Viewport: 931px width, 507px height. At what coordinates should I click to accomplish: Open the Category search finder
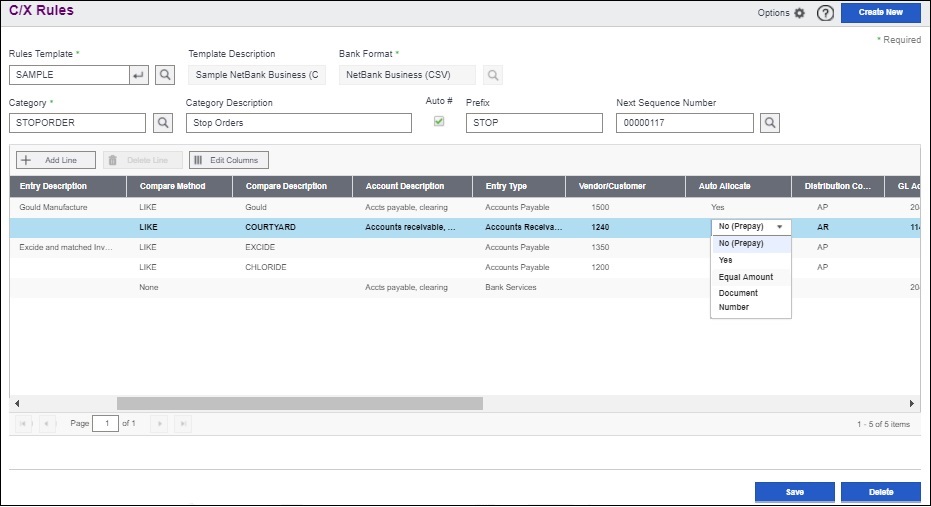(x=163, y=123)
